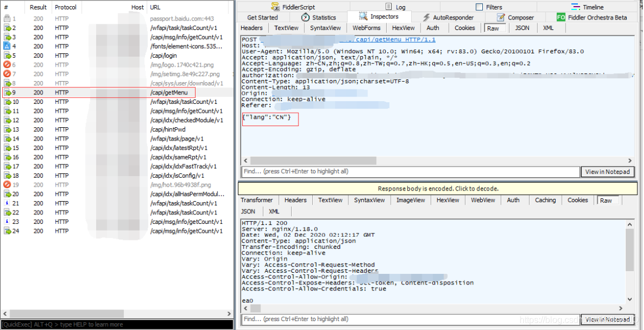This screenshot has width=644, height=330.
Task: Click blocked icon of session 19
Action: click(7, 184)
